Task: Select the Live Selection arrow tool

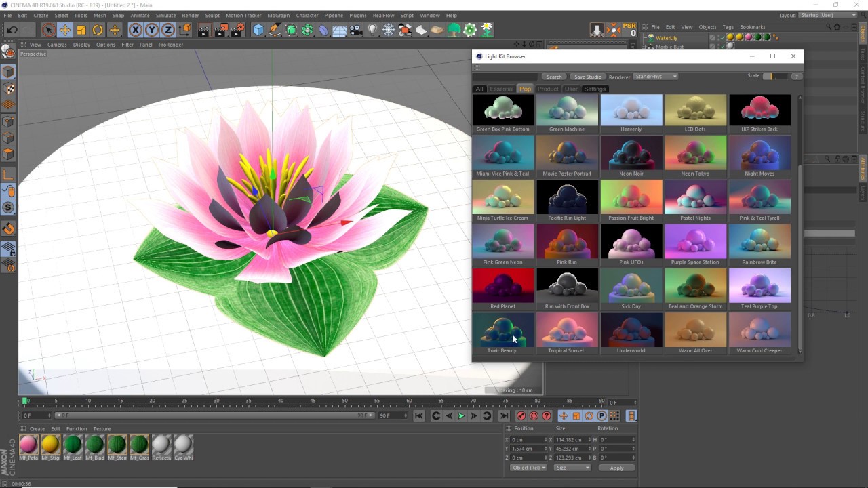Action: click(x=47, y=30)
